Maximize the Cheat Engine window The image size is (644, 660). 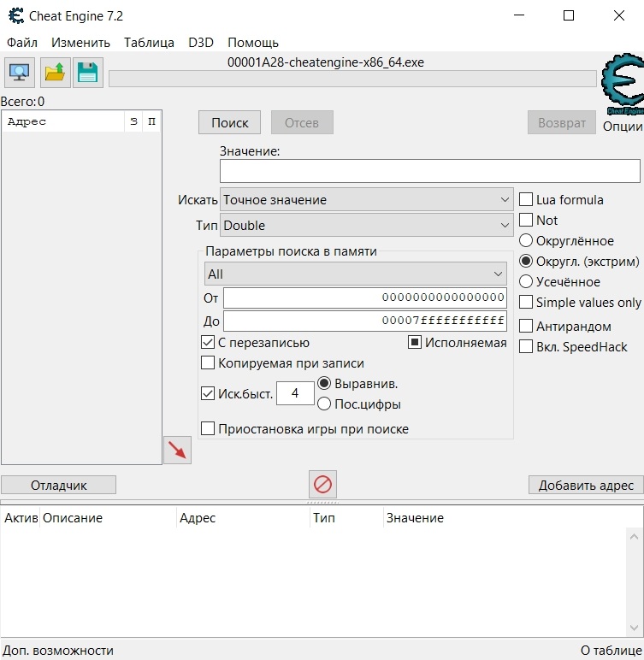(x=569, y=15)
